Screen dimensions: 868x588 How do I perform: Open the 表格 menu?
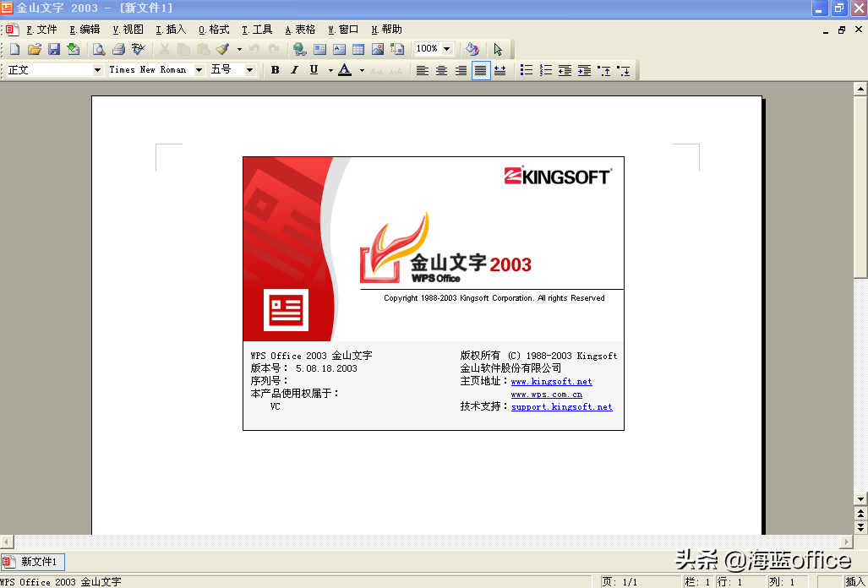[x=301, y=30]
